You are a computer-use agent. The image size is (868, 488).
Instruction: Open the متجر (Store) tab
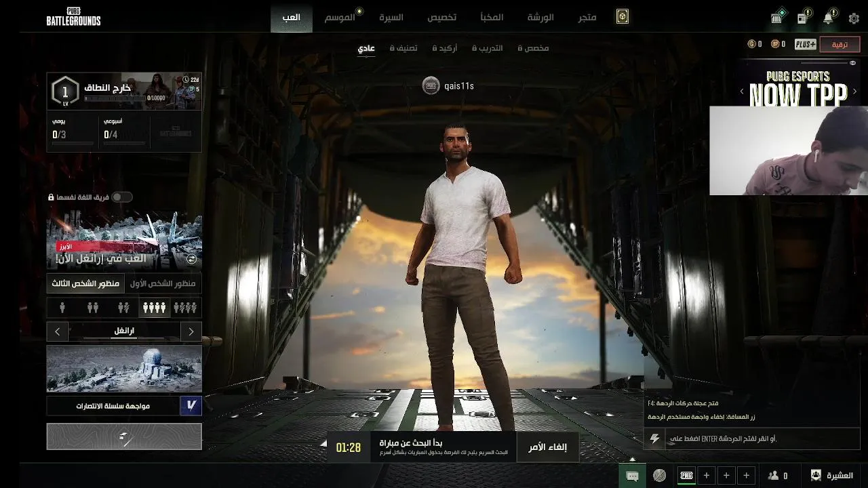point(587,17)
